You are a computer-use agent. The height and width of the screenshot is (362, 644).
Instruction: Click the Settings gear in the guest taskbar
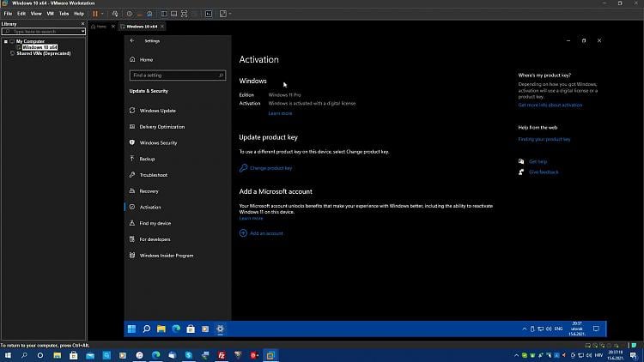[x=220, y=329]
